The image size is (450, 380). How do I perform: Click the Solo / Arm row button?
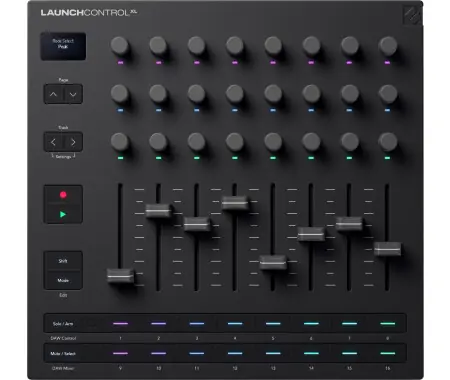point(63,324)
